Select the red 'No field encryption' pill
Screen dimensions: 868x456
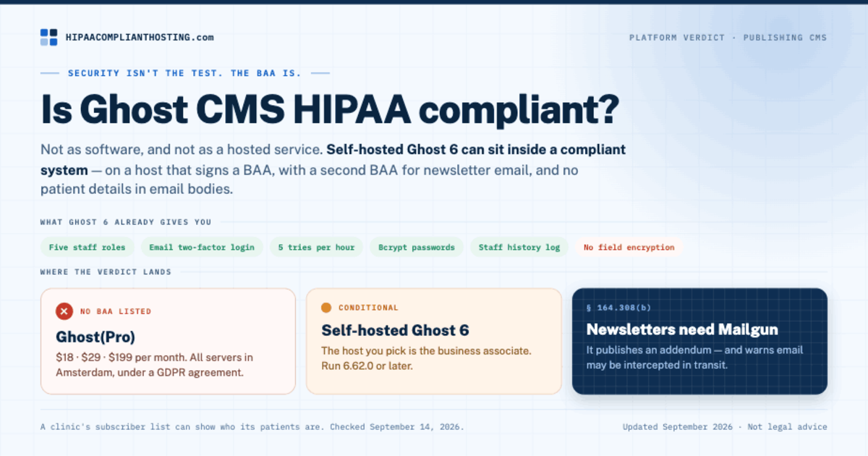click(x=629, y=248)
